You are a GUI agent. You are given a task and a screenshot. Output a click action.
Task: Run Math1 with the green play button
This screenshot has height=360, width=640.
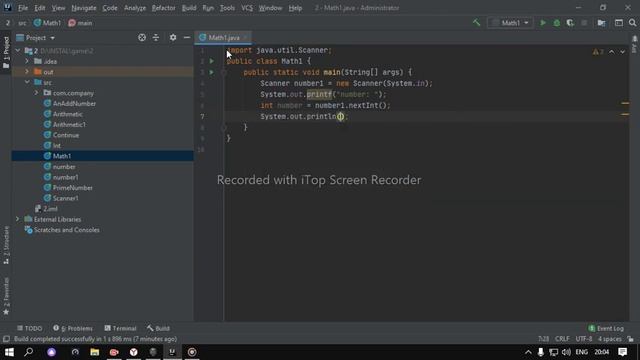(x=543, y=23)
